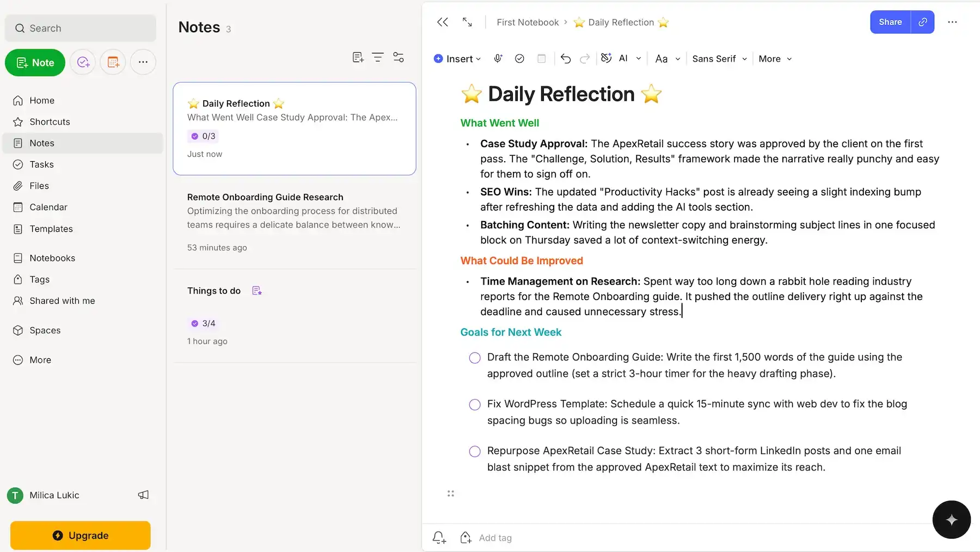The image size is (980, 552).
Task: Open Aa text style dropdown
Action: click(668, 59)
